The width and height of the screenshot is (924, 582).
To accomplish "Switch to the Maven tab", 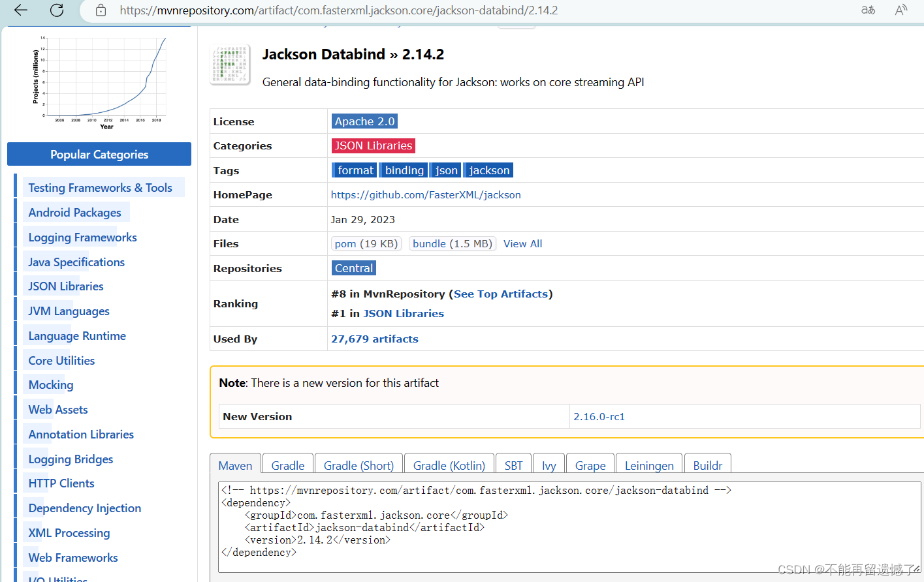I will (x=235, y=465).
